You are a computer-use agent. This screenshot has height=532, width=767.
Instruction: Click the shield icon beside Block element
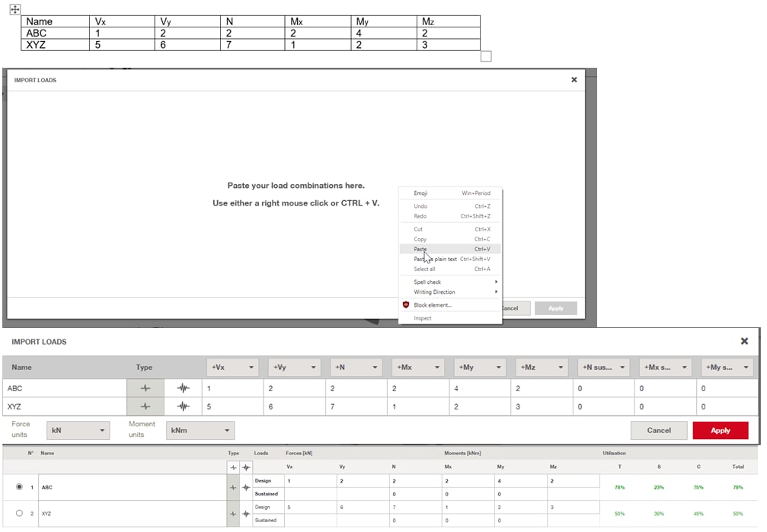click(x=406, y=305)
